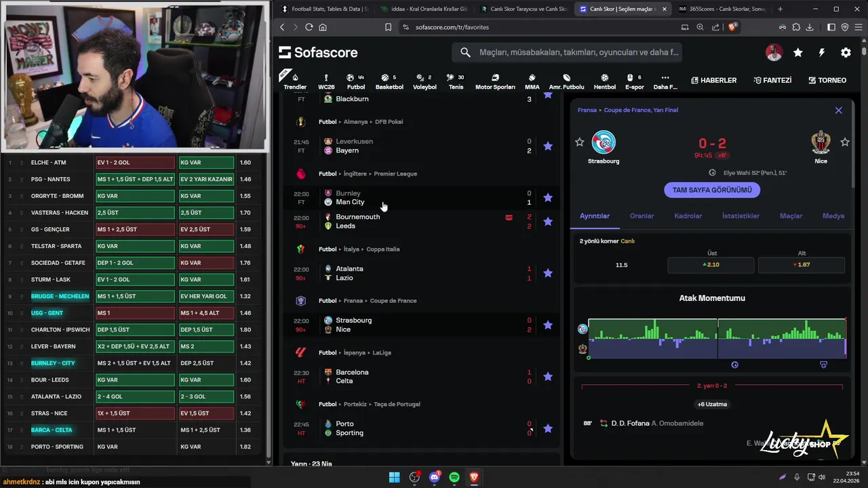Open the Premier League league header

click(395, 174)
